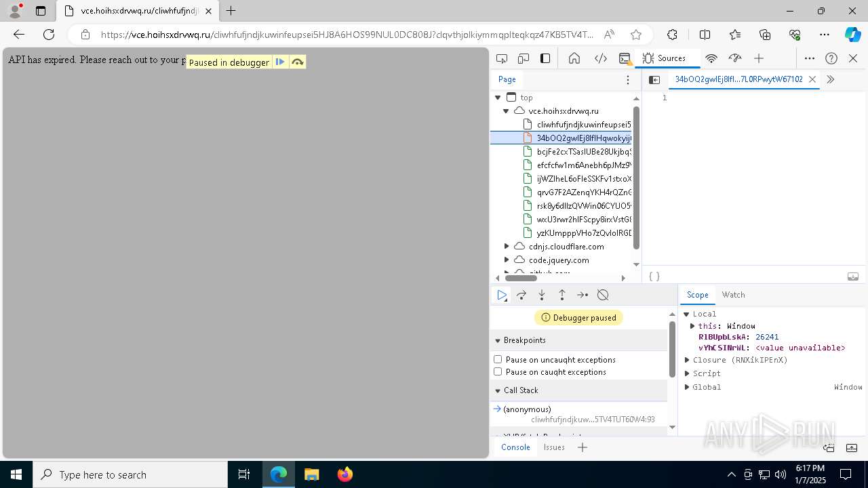This screenshot has height=488, width=868.
Task: Add this page to favorites
Action: [x=635, y=35]
